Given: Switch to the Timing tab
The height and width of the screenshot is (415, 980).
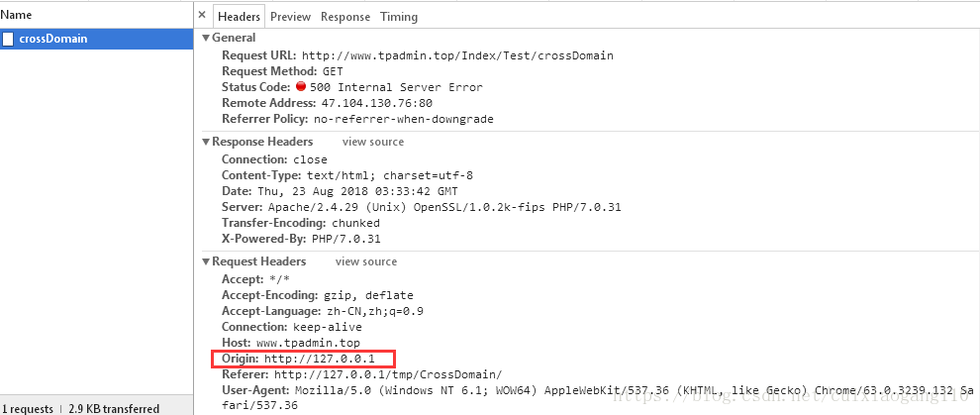Looking at the screenshot, I should tap(399, 17).
